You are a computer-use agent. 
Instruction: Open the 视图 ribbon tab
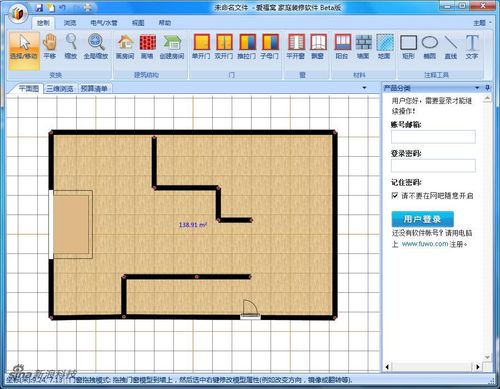click(x=138, y=23)
